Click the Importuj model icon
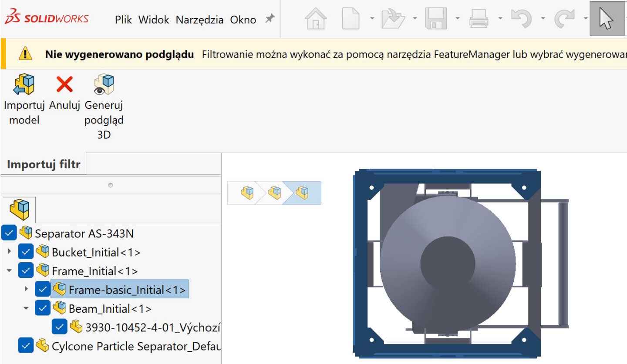 tap(24, 84)
